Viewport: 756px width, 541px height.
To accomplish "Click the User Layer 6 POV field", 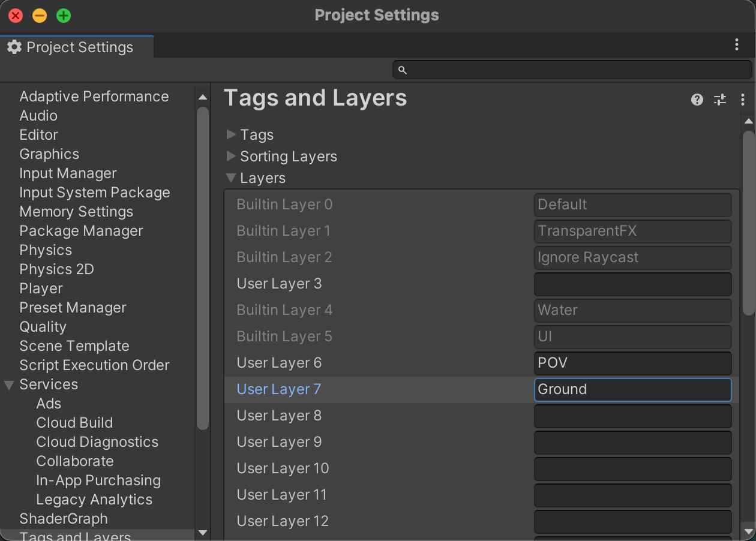I will coord(632,363).
